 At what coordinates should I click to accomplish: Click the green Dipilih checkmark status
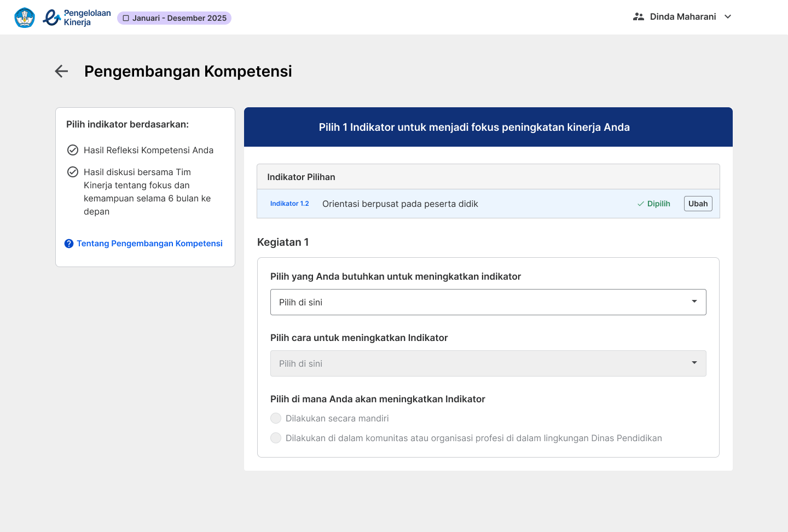pyautogui.click(x=653, y=204)
